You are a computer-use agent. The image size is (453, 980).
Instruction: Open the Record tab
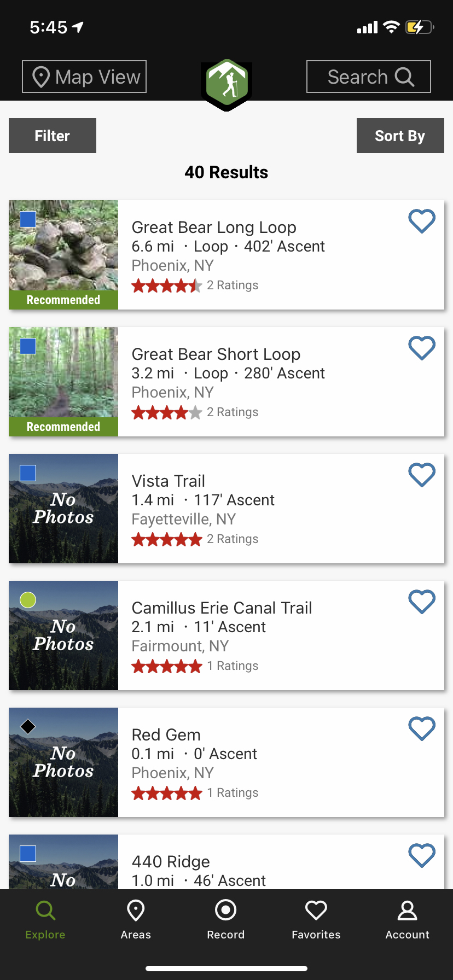tap(226, 920)
